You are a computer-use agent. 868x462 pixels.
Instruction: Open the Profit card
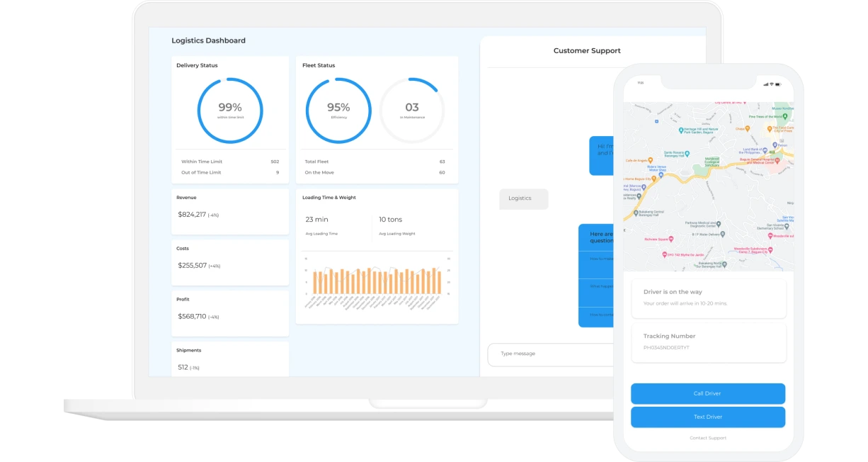(x=229, y=312)
